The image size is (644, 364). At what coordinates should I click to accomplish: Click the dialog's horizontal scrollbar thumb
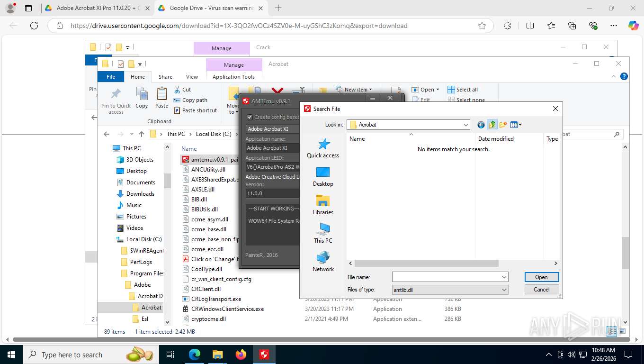(x=426, y=263)
